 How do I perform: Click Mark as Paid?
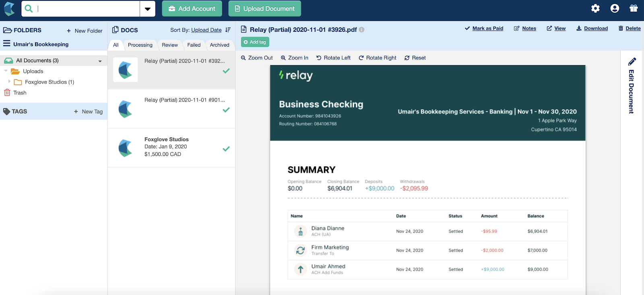pos(484,28)
